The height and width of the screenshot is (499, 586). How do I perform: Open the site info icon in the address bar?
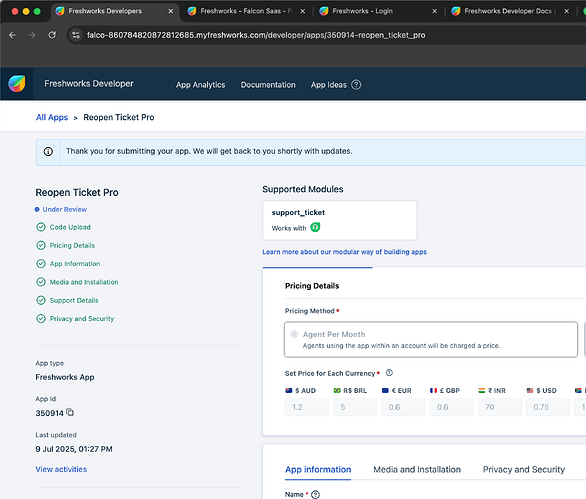(x=76, y=35)
